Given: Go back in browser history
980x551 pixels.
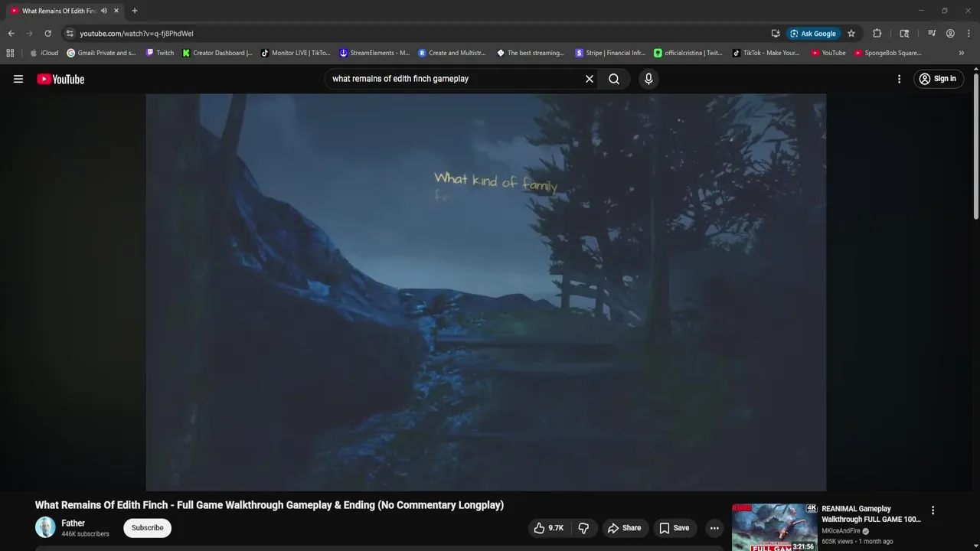Looking at the screenshot, I should coord(11,34).
